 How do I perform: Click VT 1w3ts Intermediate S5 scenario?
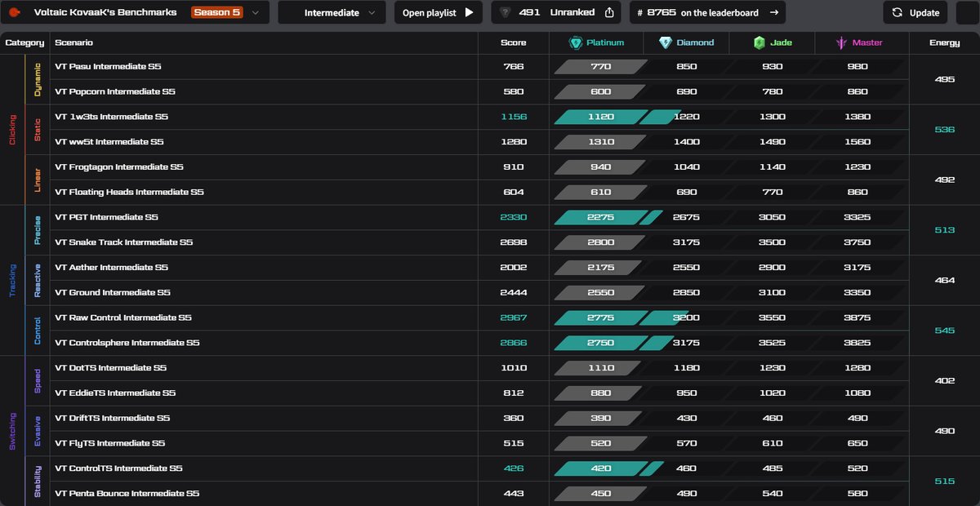111,117
